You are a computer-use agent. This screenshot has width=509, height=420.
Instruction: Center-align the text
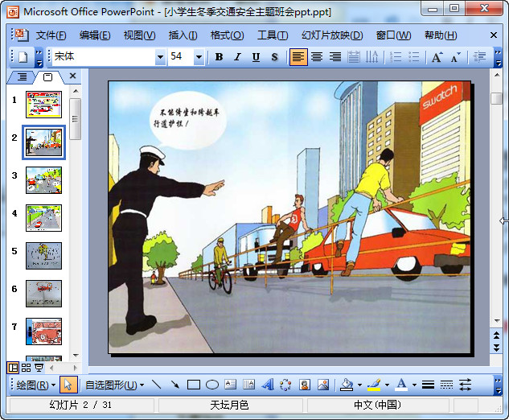tap(317, 57)
